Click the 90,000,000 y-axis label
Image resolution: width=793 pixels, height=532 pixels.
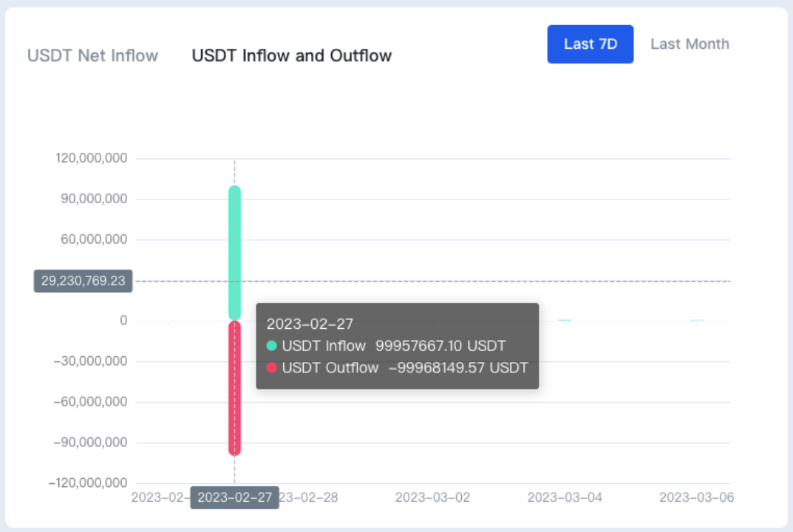[x=94, y=199]
